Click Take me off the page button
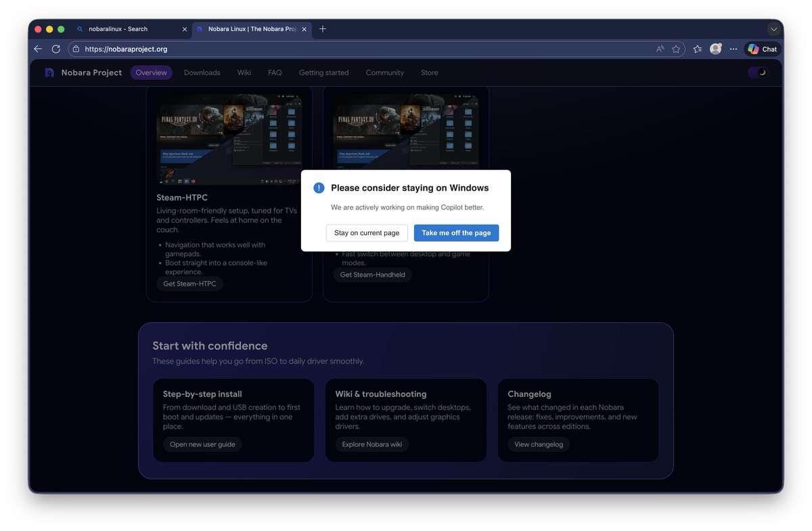This screenshot has height=531, width=812. pos(457,233)
